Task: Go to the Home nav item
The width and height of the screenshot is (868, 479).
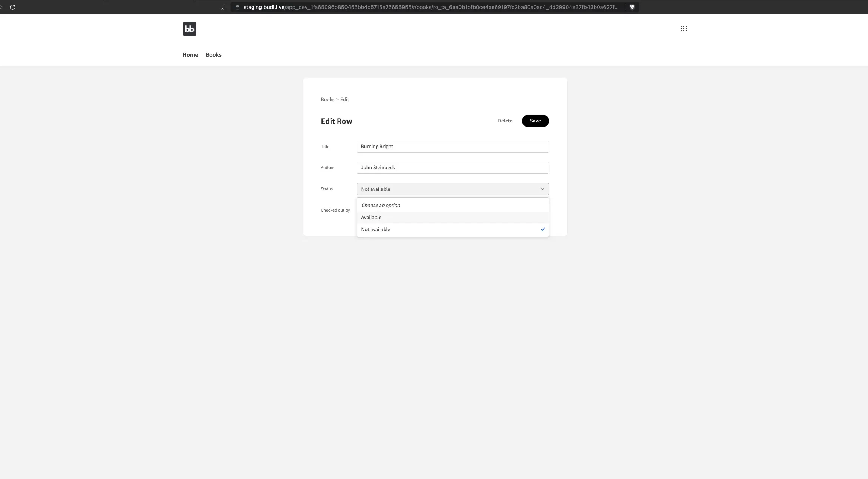Action: [x=190, y=55]
